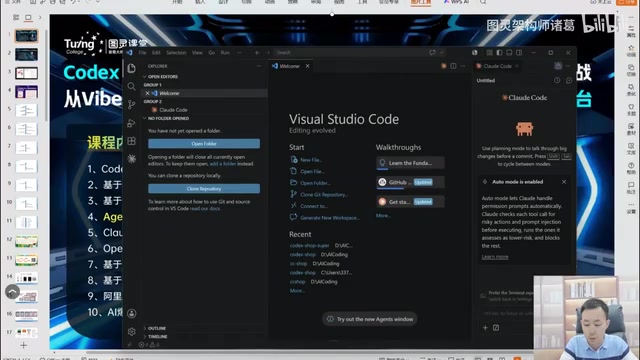
Task: Open the Selection menu
Action: (x=176, y=53)
